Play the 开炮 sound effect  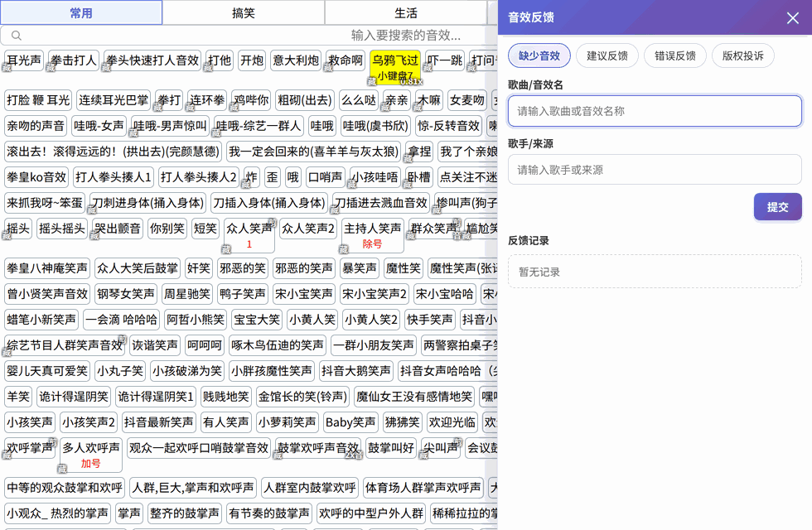point(252,60)
